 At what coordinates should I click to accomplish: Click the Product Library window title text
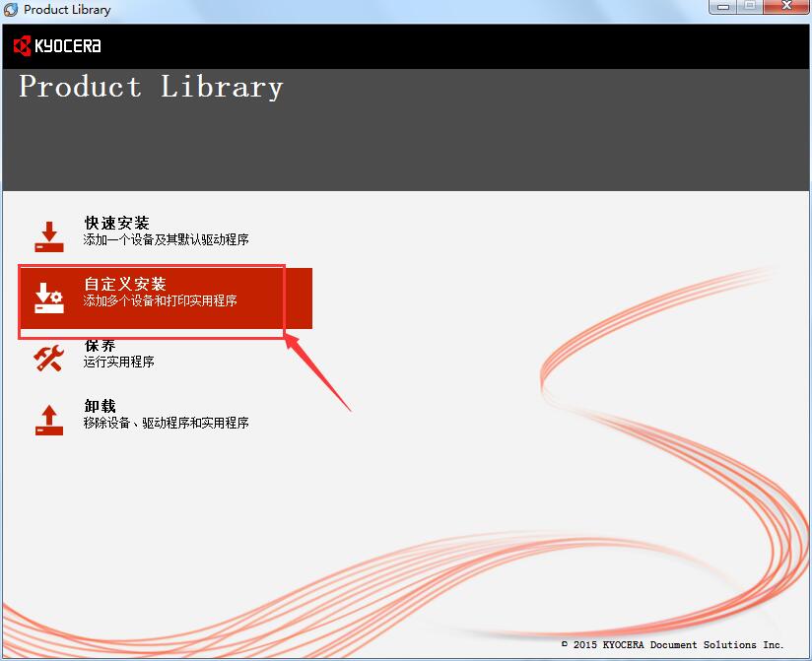coord(67,10)
